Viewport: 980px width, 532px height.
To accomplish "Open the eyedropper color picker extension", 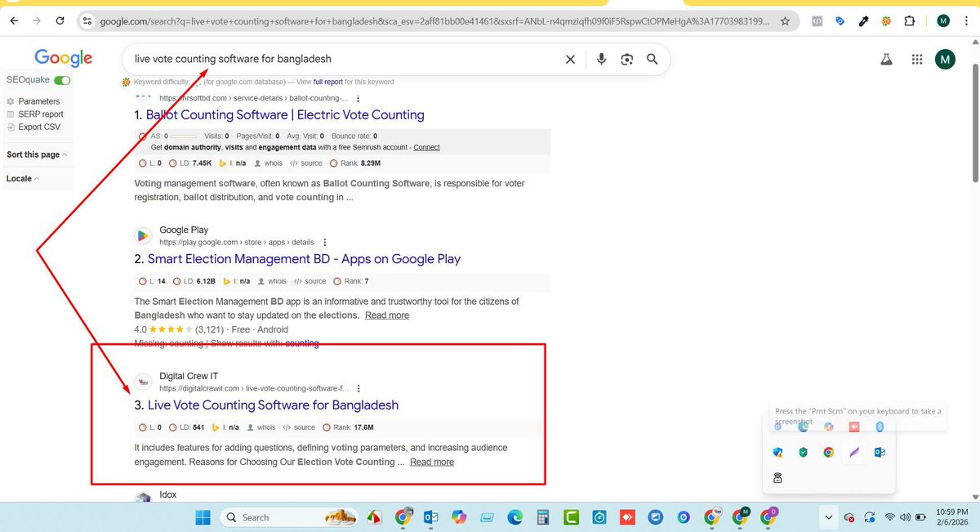I will (863, 21).
